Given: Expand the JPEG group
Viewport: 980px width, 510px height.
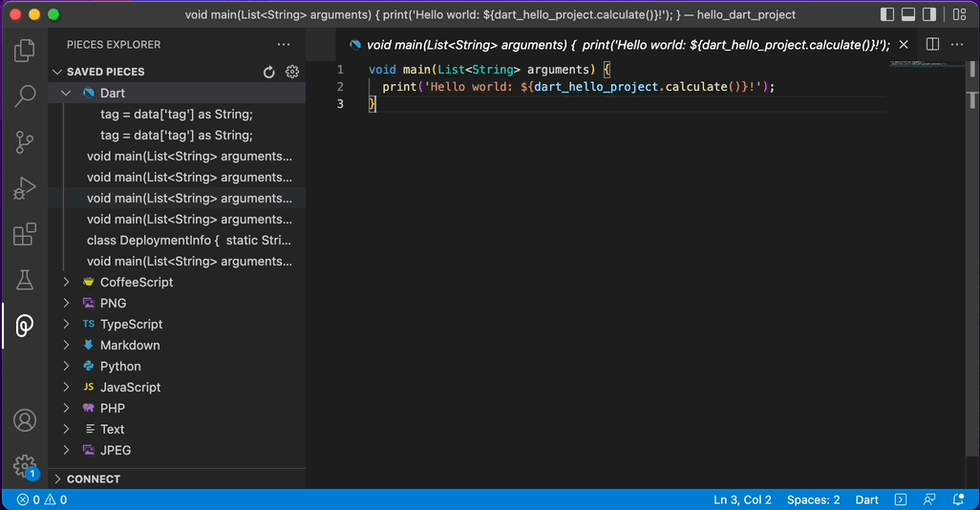Looking at the screenshot, I should tap(66, 451).
